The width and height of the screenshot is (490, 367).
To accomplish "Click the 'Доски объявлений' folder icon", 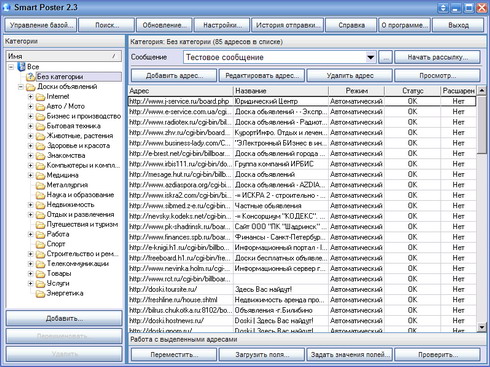I will coord(31,87).
